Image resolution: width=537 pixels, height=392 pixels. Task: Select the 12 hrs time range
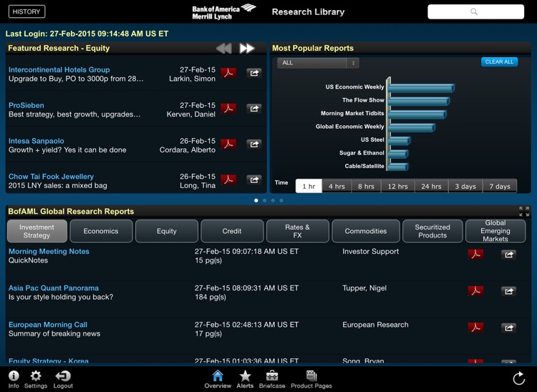[397, 186]
